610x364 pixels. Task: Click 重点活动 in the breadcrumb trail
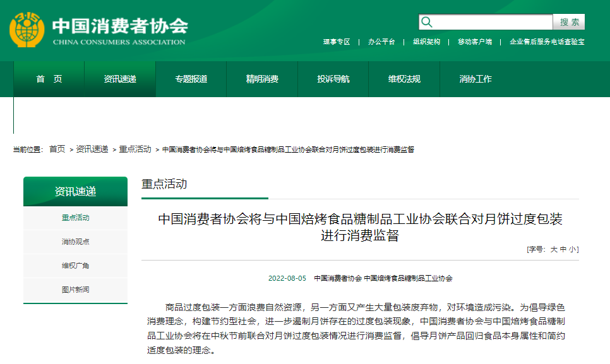coord(135,149)
